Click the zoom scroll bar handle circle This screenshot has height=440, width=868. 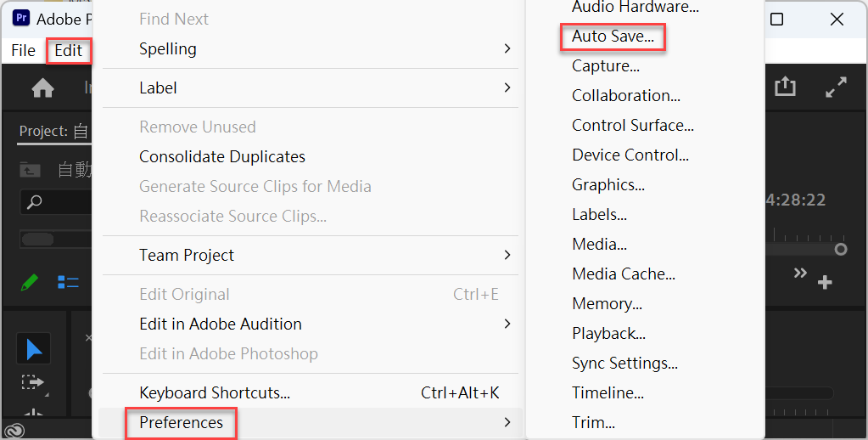tap(840, 250)
